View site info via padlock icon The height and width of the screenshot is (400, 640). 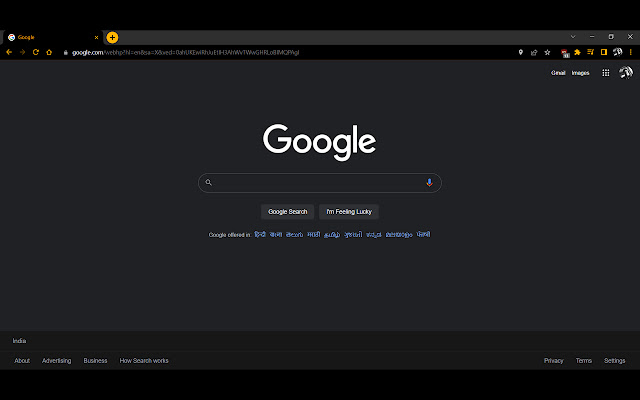click(66, 52)
